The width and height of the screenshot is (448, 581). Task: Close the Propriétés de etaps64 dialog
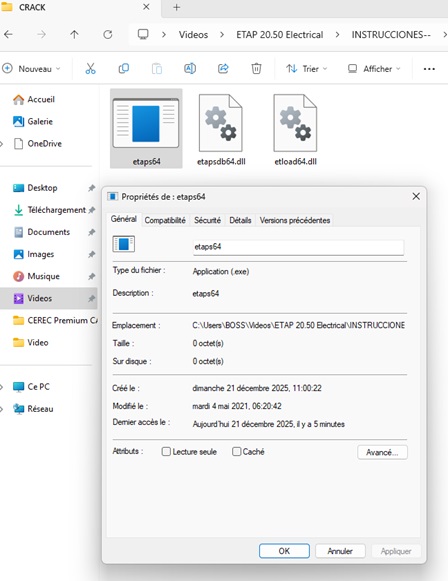point(416,196)
